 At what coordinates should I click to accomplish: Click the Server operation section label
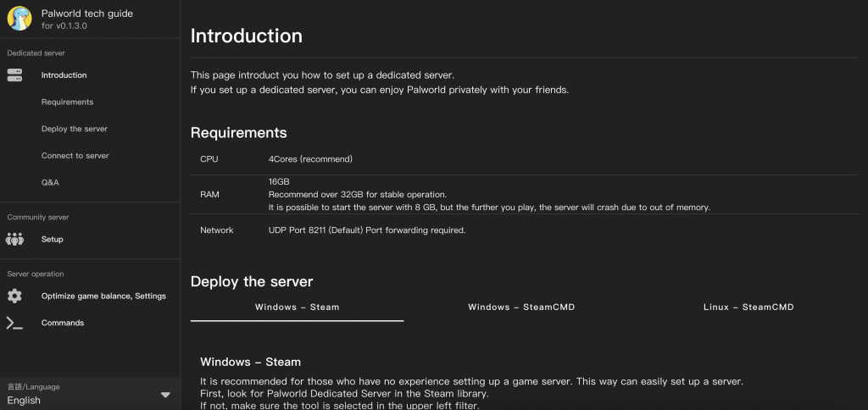pos(36,274)
